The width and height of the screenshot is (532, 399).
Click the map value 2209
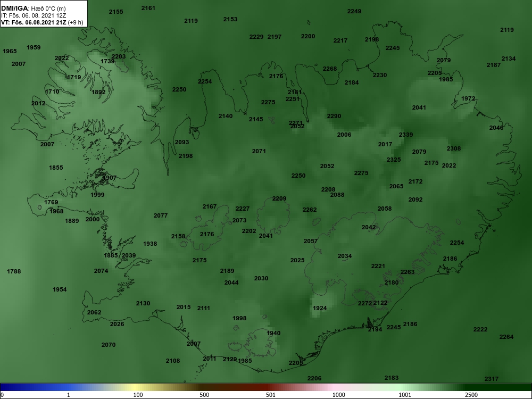coord(279,198)
